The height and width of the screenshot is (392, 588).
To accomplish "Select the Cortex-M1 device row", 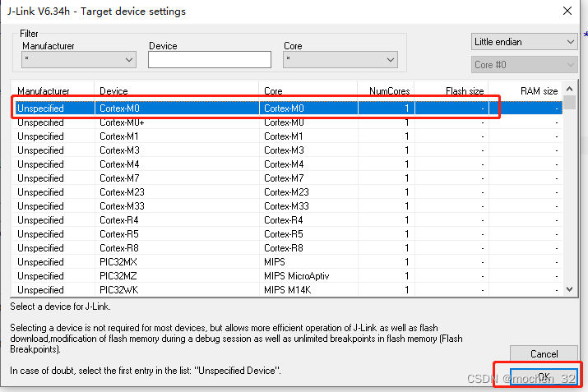I will click(x=288, y=136).
